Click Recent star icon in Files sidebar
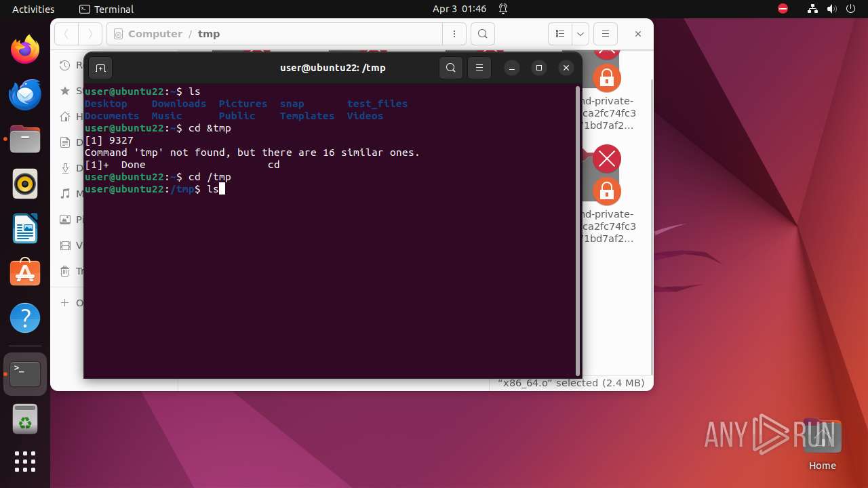 point(65,90)
